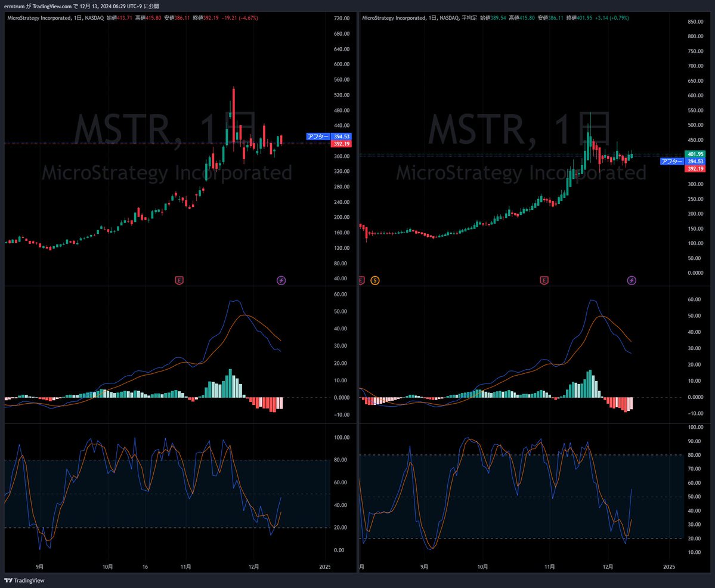Click the publish info line starting with ermtrum
Screen dimensions: 715x588
[x=82, y=7]
